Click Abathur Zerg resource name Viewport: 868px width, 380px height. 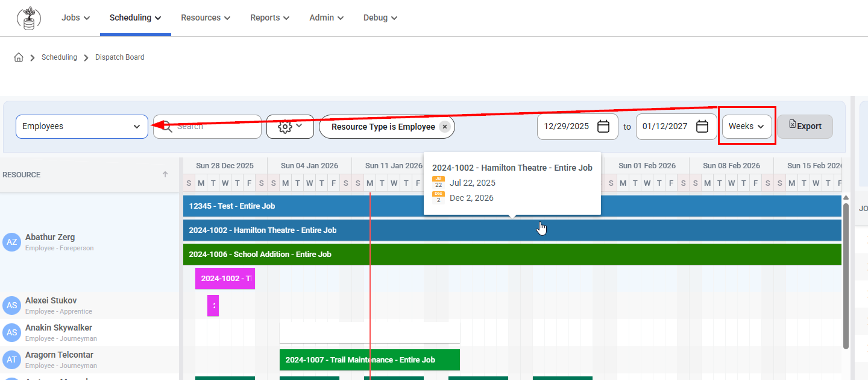pyautogui.click(x=50, y=237)
